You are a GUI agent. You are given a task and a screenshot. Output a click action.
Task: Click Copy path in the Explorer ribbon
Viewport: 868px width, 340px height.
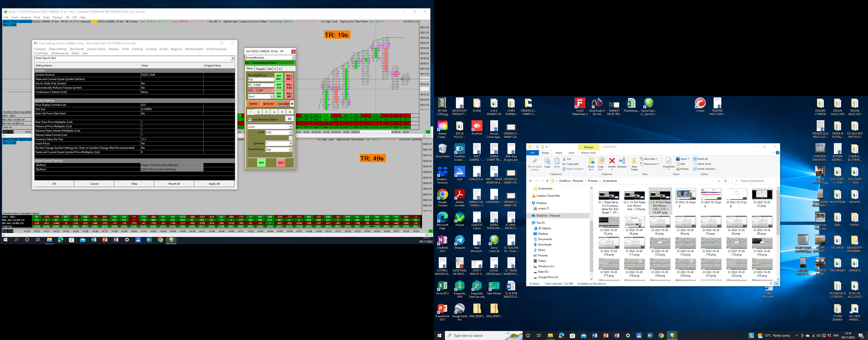(571, 164)
